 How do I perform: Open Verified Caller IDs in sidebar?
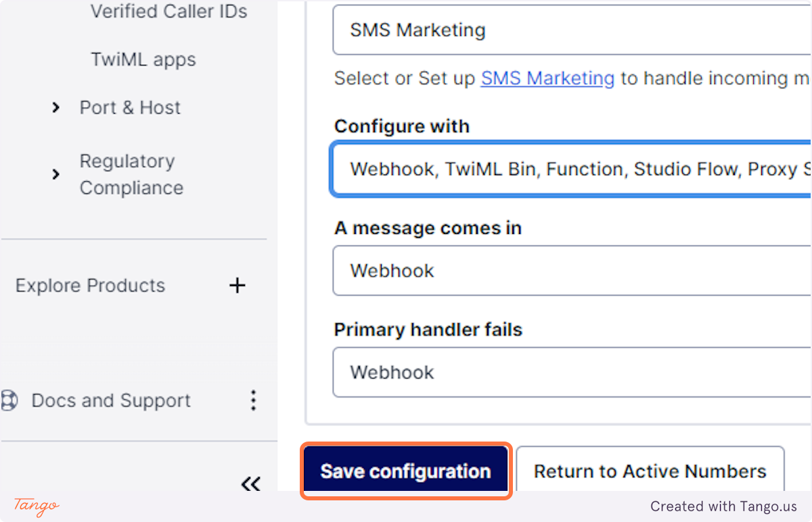(x=168, y=11)
